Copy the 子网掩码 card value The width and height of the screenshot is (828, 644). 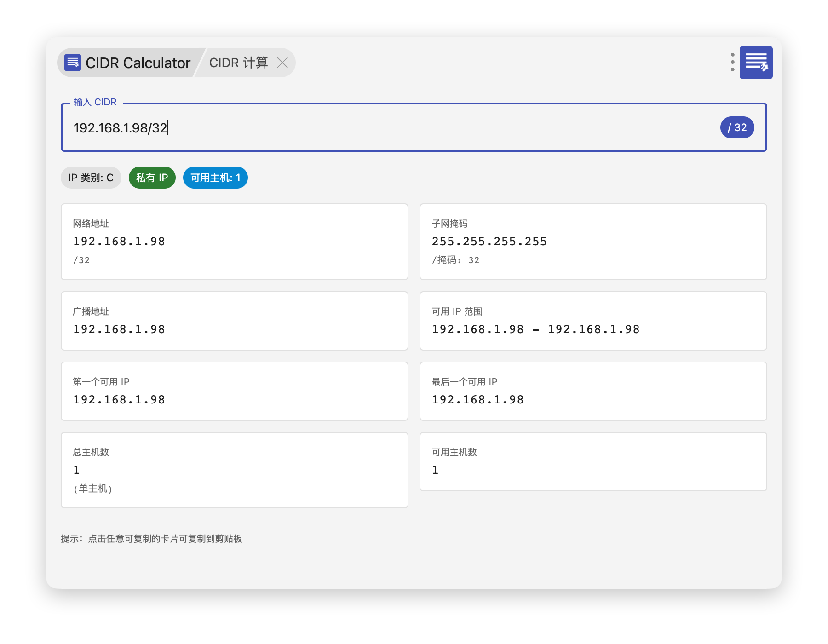(593, 241)
